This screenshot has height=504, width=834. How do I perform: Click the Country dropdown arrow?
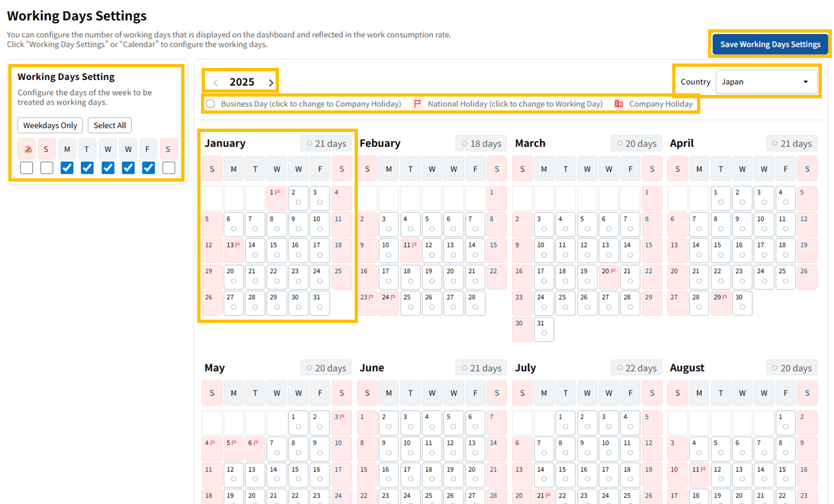[805, 82]
